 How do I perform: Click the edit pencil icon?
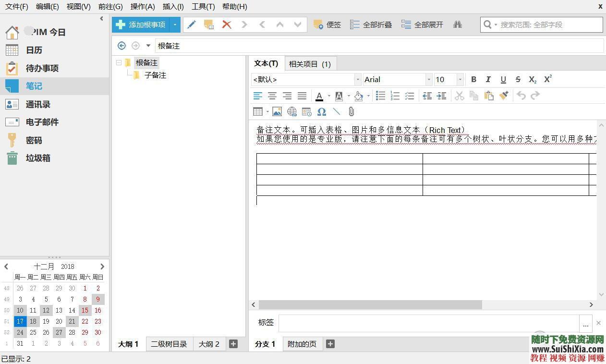[x=191, y=24]
